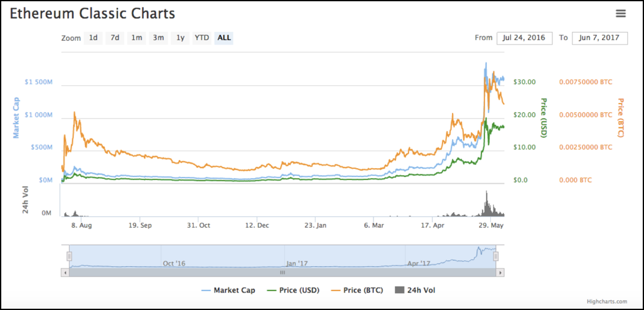Click the 0.00750000 BTC axis label
The width and height of the screenshot is (644, 310).
(586, 82)
